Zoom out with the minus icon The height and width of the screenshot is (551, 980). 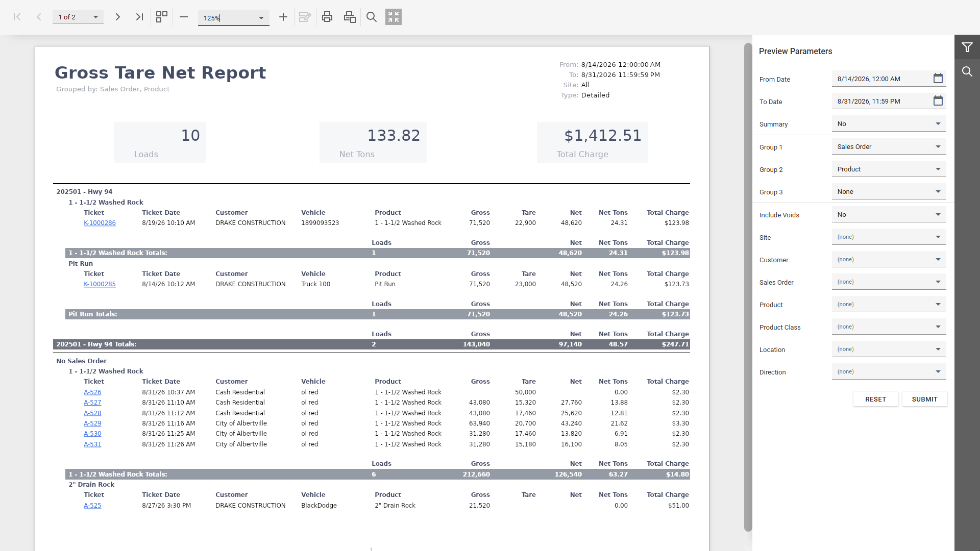(184, 17)
